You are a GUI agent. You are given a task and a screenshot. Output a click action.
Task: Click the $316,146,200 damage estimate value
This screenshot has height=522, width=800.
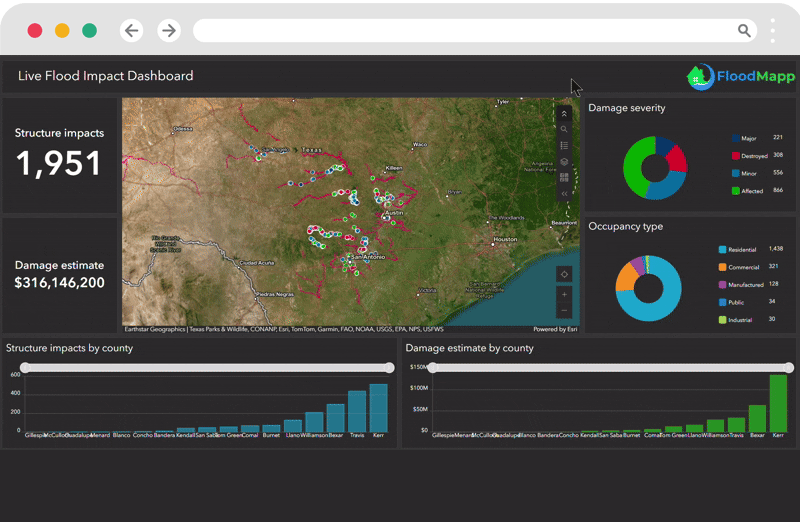[x=59, y=283]
